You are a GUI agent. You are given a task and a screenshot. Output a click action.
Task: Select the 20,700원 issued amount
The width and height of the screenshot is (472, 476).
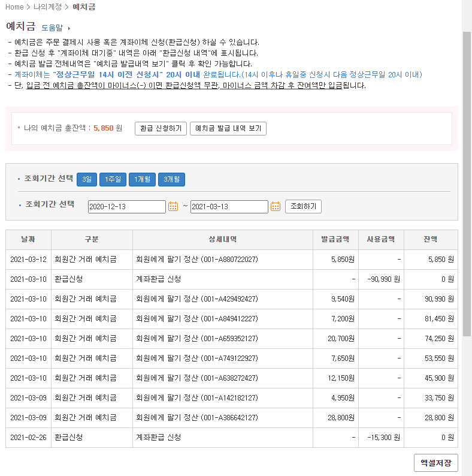(341, 339)
